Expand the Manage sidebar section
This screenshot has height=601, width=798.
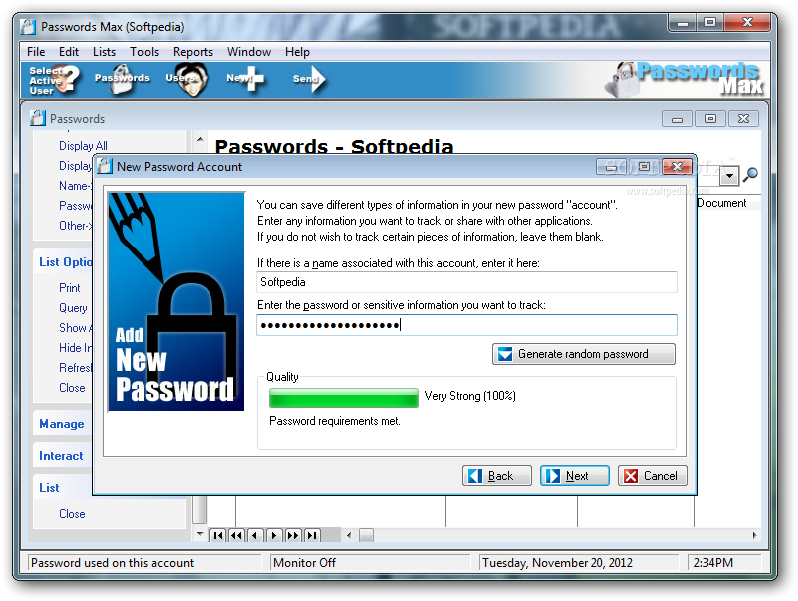62,424
